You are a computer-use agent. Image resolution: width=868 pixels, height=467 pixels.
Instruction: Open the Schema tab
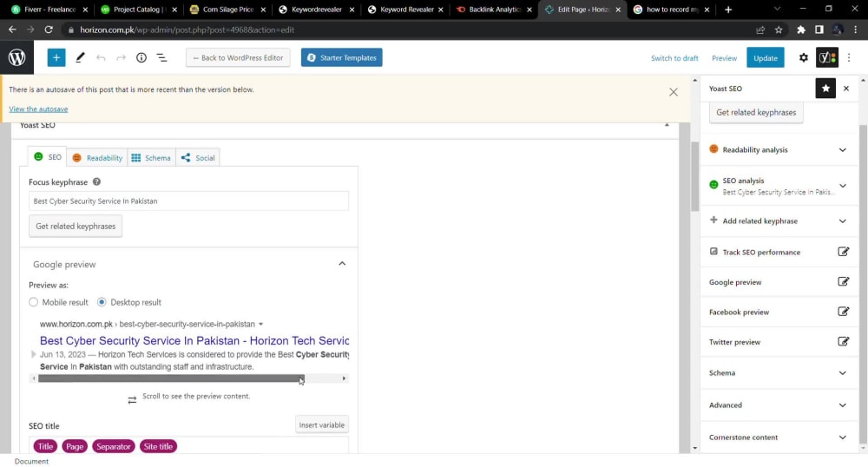point(152,158)
